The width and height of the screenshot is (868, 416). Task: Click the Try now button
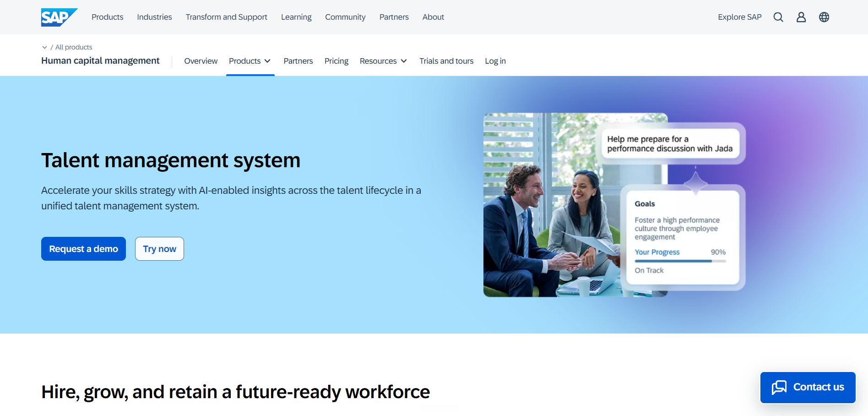(159, 249)
